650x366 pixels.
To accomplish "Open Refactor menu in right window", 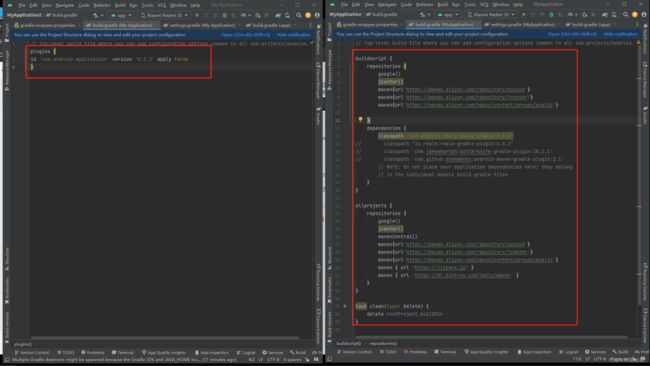I will point(424,5).
